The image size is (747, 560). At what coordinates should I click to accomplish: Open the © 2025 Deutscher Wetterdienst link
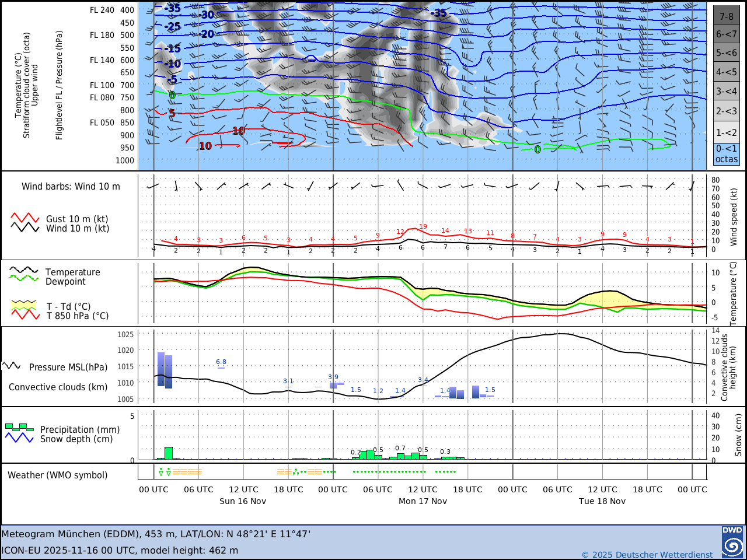[647, 554]
